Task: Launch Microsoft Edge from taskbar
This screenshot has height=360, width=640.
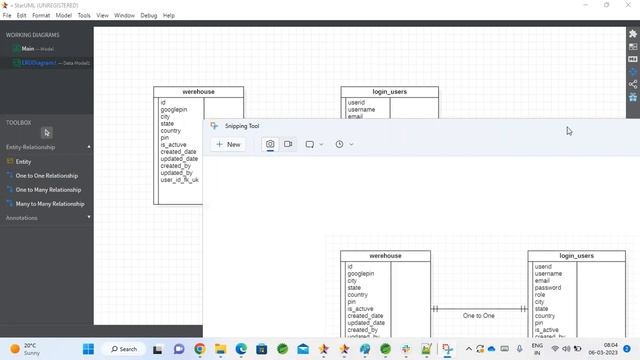Action: click(x=241, y=349)
